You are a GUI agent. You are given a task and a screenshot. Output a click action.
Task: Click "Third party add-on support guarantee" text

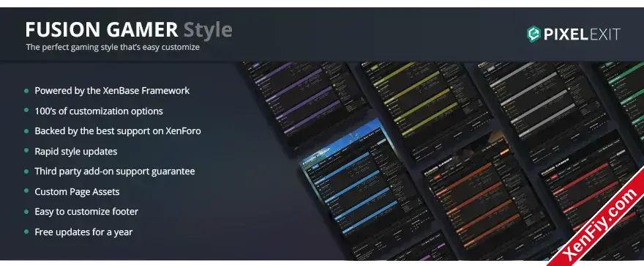click(x=115, y=171)
